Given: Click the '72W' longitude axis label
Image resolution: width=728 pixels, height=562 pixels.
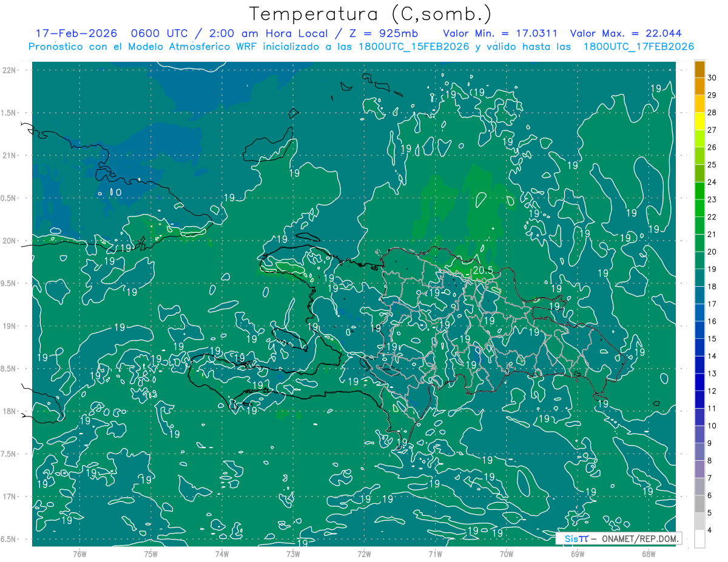Looking at the screenshot, I should (364, 554).
